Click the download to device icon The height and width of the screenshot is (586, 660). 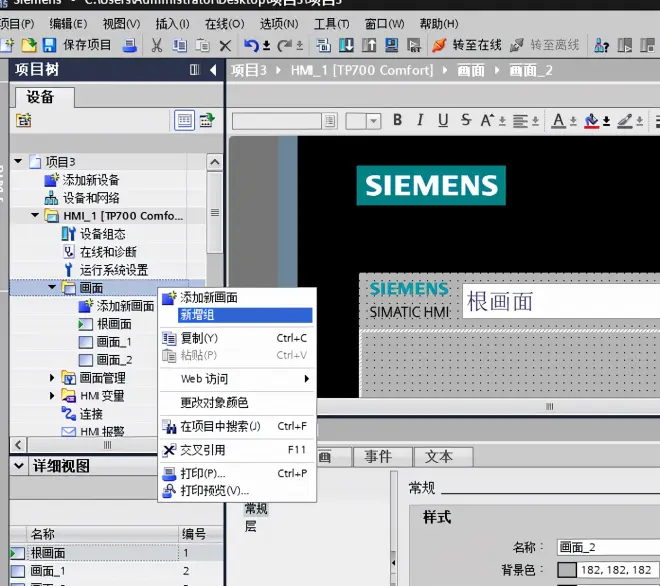click(346, 45)
